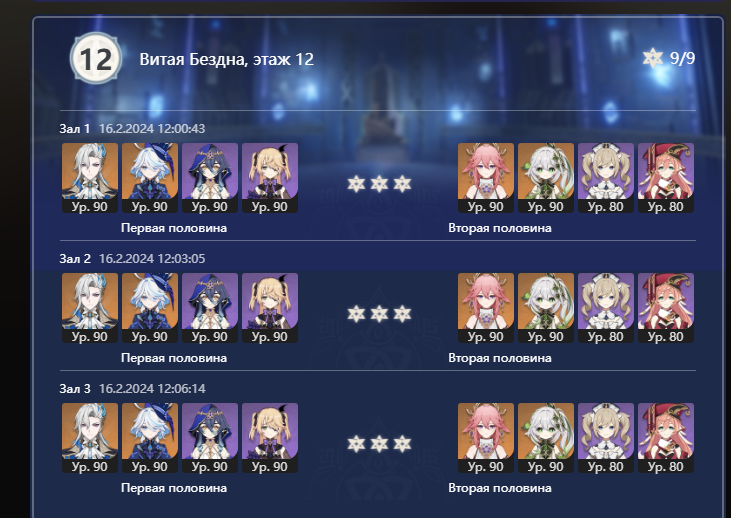Click Вторая половина label under Зал 2
Screen dimensions: 731x518
coord(500,358)
